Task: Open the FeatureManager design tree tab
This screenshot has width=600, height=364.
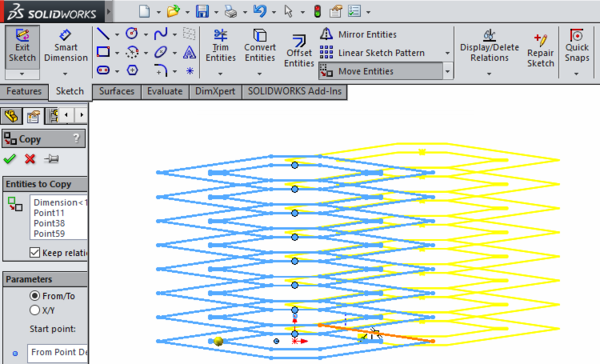Action: coord(11,116)
